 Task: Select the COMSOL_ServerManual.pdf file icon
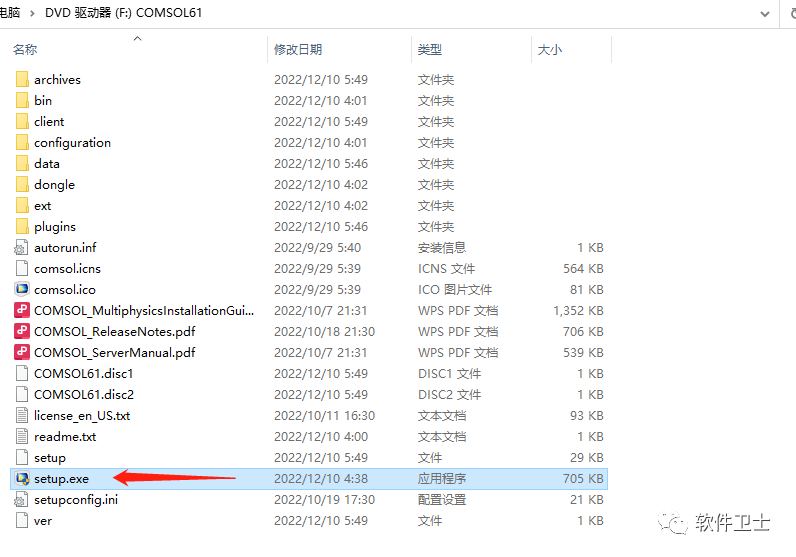tap(22, 352)
